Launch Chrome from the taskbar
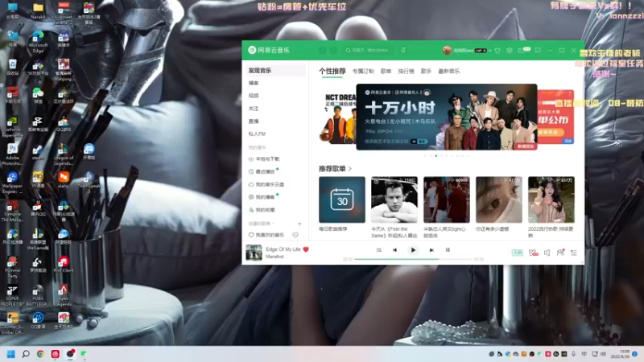The width and height of the screenshot is (644, 362). pyautogui.click(x=40, y=354)
